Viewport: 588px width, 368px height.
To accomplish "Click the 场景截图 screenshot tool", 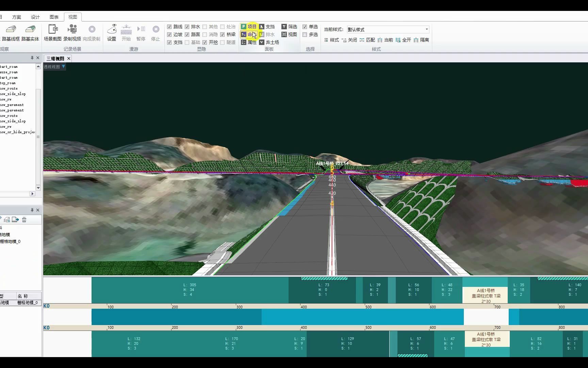I will pyautogui.click(x=53, y=32).
